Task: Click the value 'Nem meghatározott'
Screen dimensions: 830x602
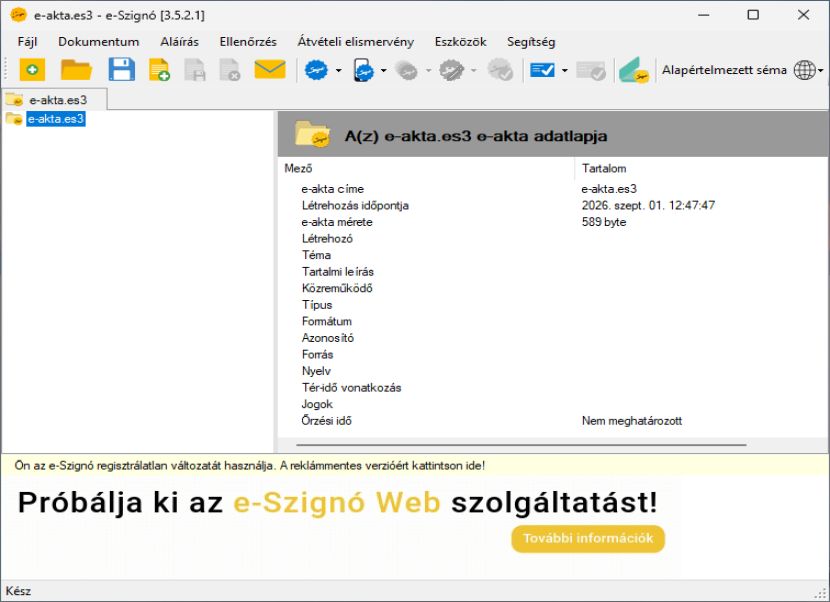Action: 632,421
